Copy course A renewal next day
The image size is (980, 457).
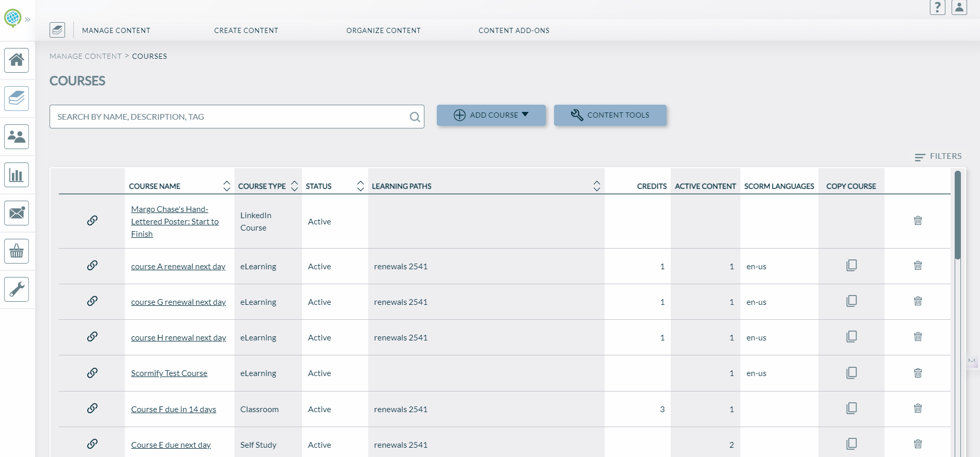tap(851, 265)
